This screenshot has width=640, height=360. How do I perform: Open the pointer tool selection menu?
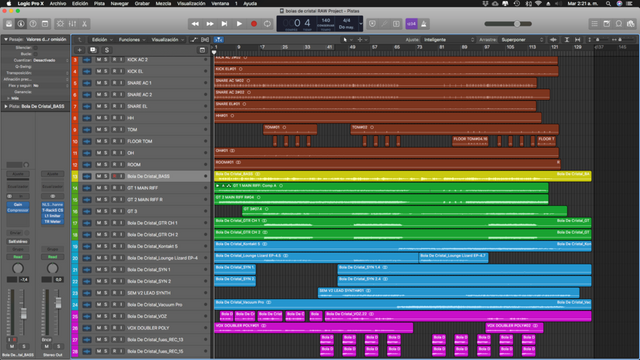coord(347,40)
